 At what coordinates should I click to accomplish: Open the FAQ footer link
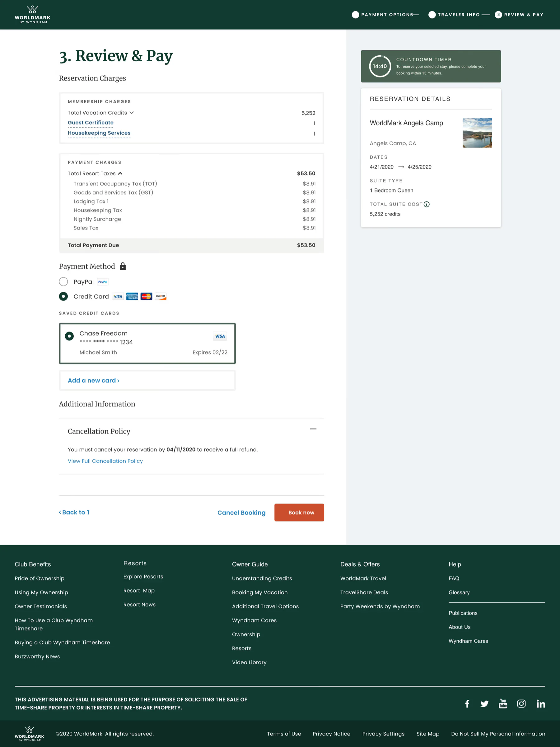(454, 578)
